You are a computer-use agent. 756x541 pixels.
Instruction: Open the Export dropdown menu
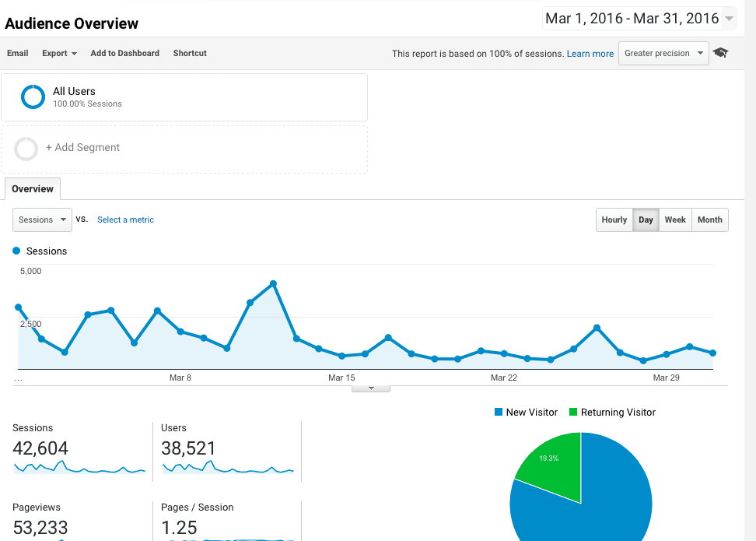[59, 53]
